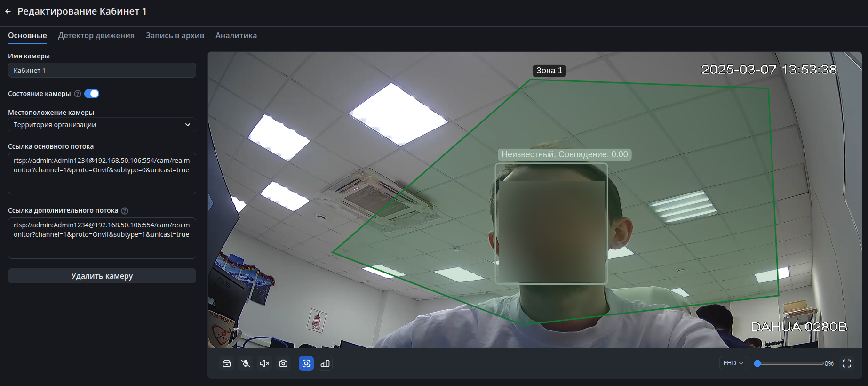This screenshot has height=386, width=868.
Task: Click the Ссылка основного потока text area
Action: point(102,173)
